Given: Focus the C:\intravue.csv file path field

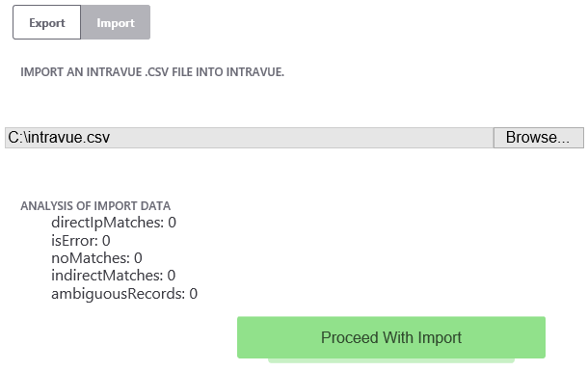Looking at the screenshot, I should coord(249,138).
